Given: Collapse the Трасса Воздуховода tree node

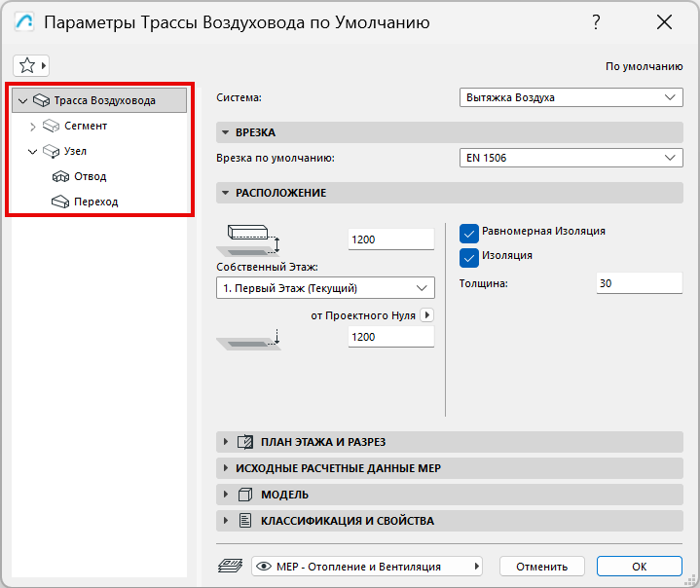Looking at the screenshot, I should (x=22, y=101).
